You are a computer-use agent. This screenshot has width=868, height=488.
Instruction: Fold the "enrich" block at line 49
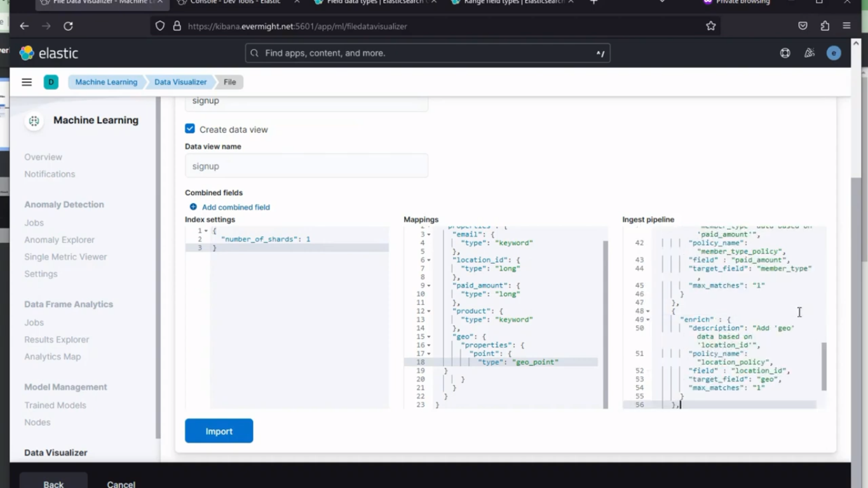(x=648, y=320)
